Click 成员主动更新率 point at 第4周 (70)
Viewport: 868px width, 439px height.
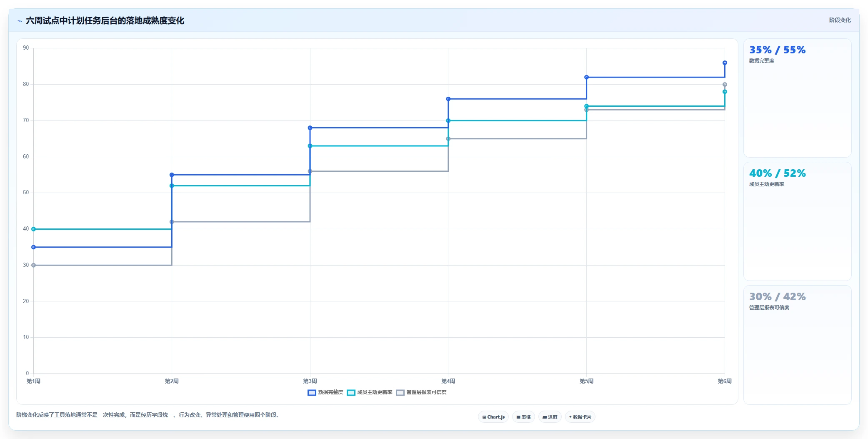point(448,121)
